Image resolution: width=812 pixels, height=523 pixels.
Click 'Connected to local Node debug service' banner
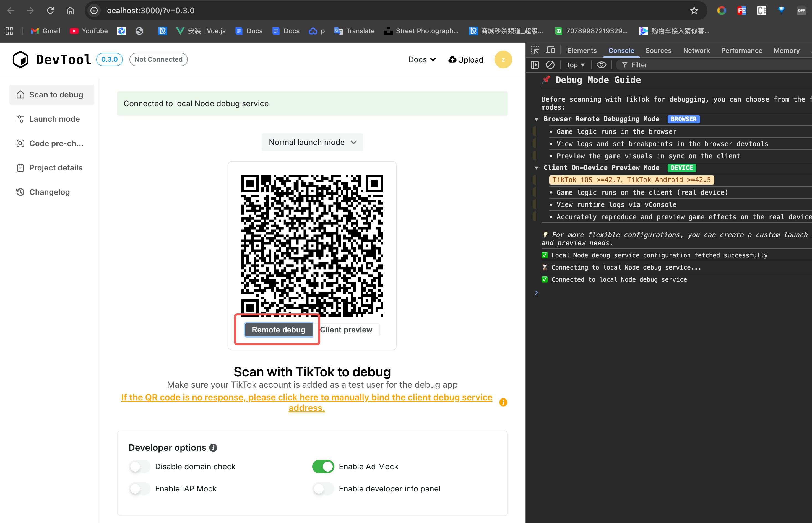coord(312,103)
